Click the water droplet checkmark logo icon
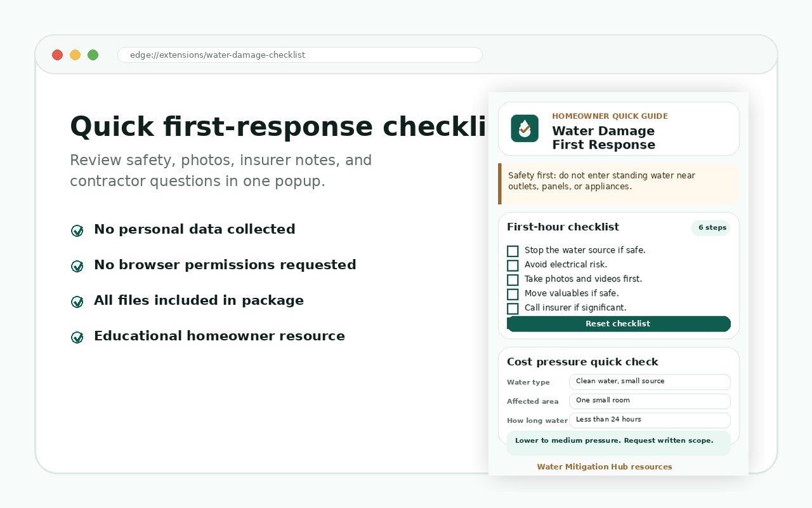Image resolution: width=812 pixels, height=508 pixels. (x=525, y=128)
